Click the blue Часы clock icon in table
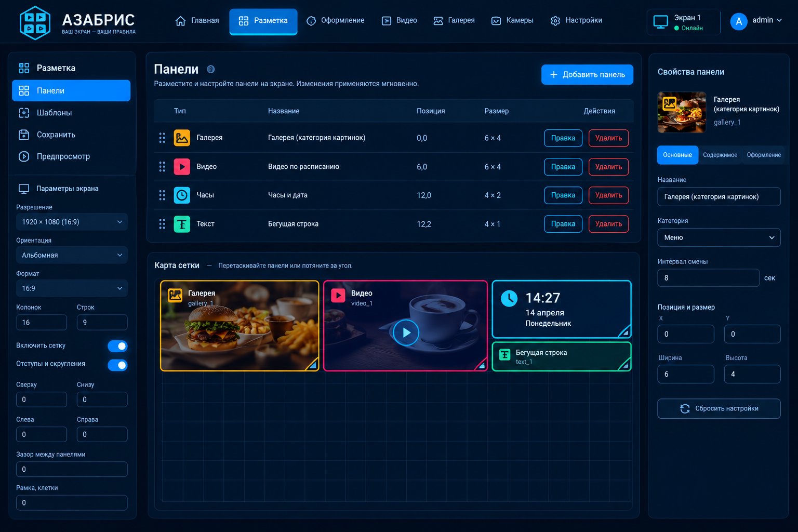Screen dimensions: 798x532 tap(182, 195)
